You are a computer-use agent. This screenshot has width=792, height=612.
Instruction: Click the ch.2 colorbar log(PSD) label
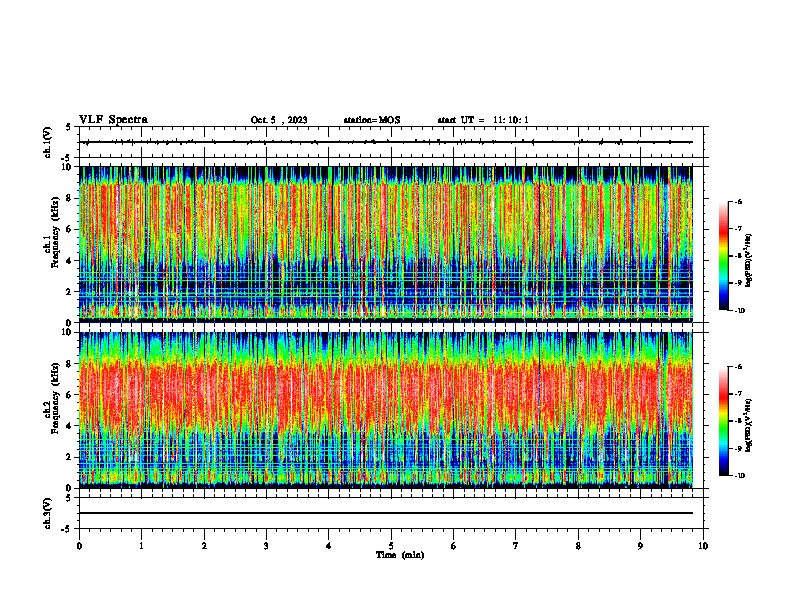click(x=749, y=426)
